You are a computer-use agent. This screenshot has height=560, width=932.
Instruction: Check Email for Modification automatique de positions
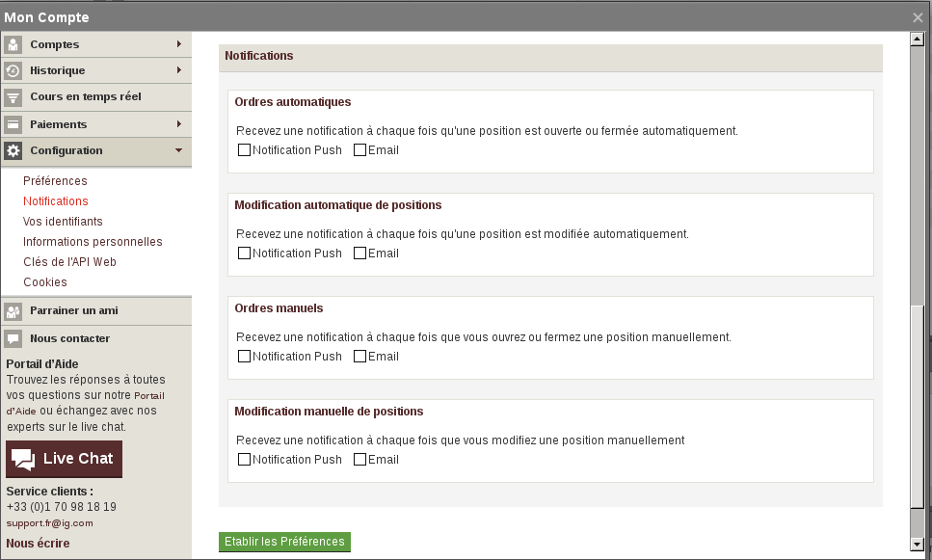point(359,253)
